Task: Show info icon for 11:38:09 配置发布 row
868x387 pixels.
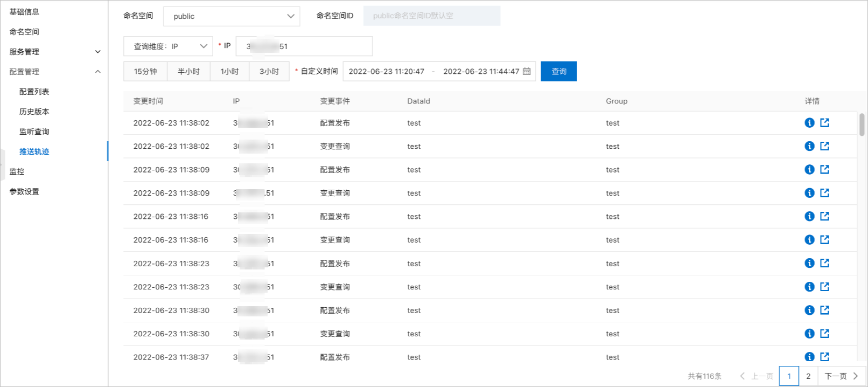Action: click(809, 169)
